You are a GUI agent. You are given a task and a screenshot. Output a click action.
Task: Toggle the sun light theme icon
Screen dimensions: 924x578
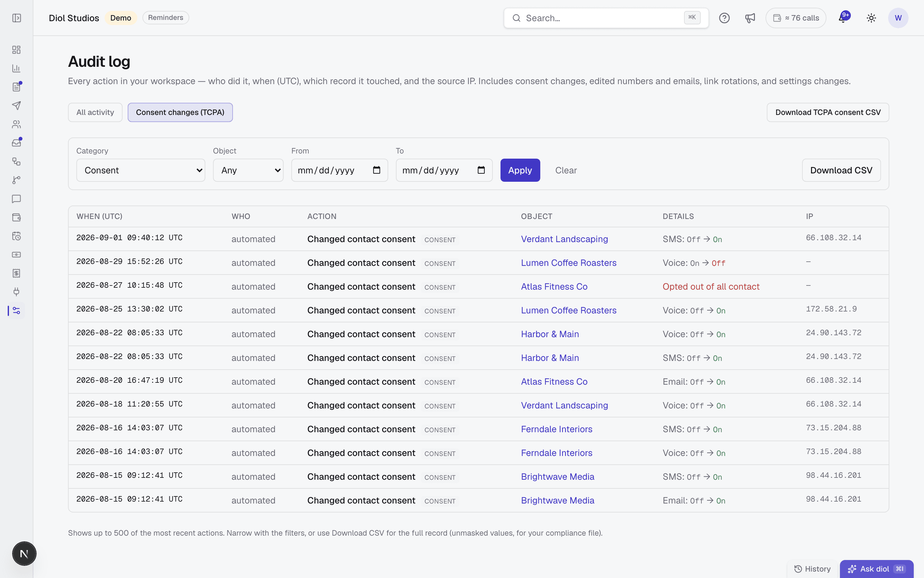coord(871,18)
